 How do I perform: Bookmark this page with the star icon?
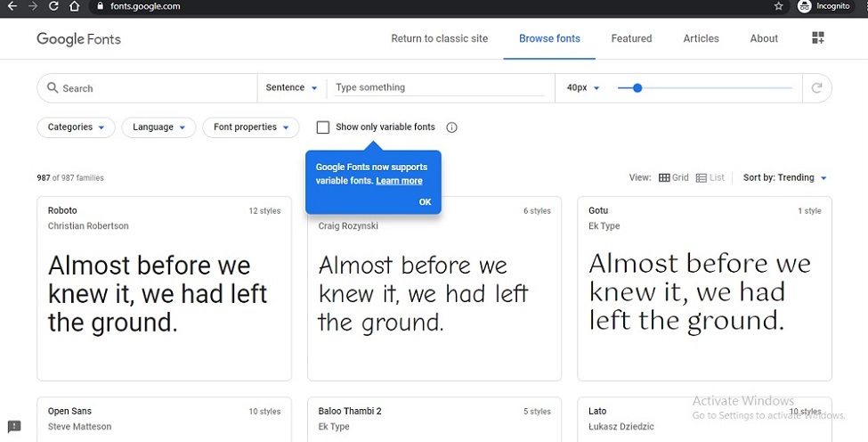click(x=778, y=6)
